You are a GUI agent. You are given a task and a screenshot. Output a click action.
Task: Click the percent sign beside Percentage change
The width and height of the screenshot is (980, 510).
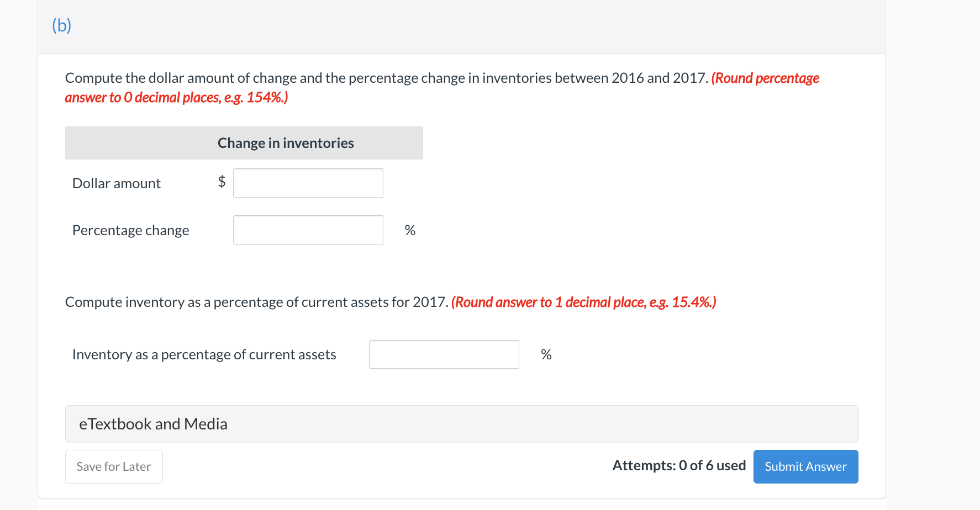[409, 230]
